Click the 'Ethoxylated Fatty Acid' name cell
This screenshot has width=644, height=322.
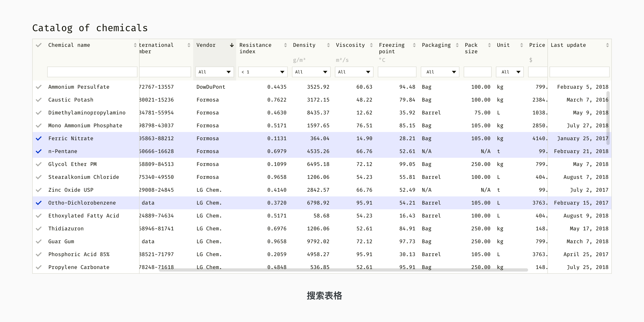pos(83,216)
